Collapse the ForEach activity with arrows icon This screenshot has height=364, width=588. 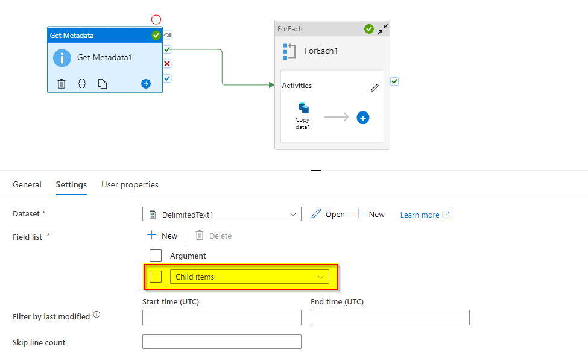[x=383, y=30]
